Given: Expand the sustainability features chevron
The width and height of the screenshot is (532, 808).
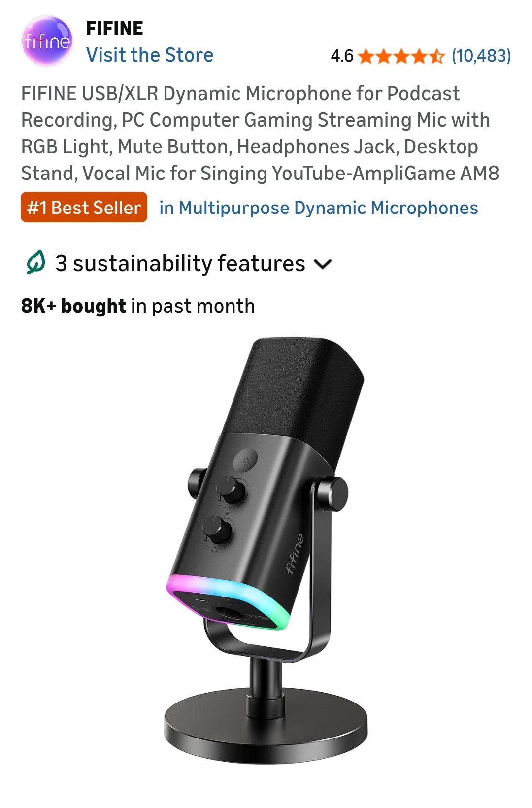Looking at the screenshot, I should (x=323, y=264).
